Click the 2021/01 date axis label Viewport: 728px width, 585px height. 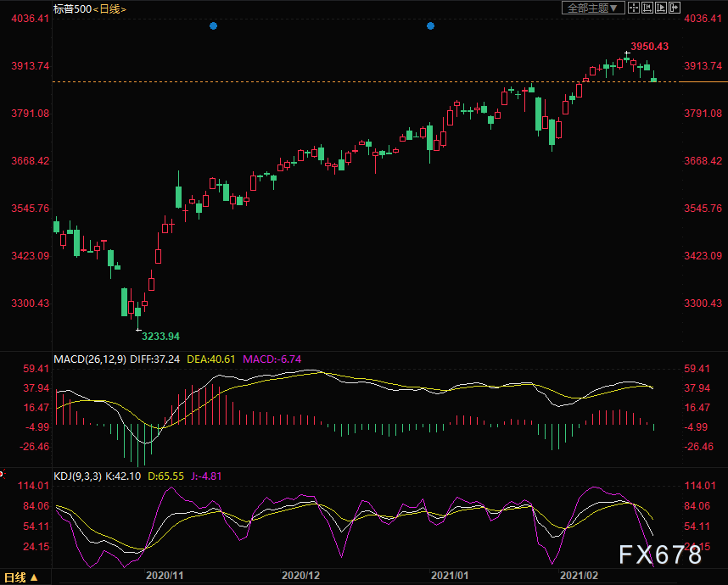pos(450,576)
